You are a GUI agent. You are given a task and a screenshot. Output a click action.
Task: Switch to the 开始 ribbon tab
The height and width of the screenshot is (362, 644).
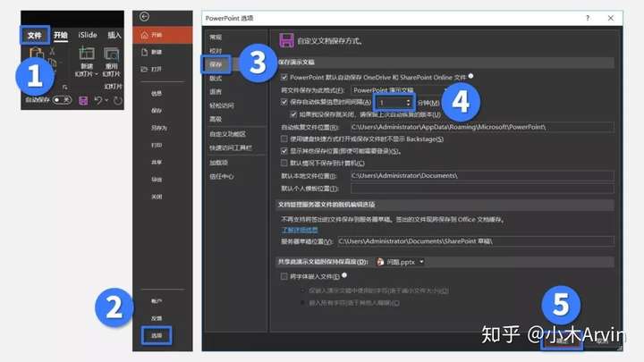61,35
